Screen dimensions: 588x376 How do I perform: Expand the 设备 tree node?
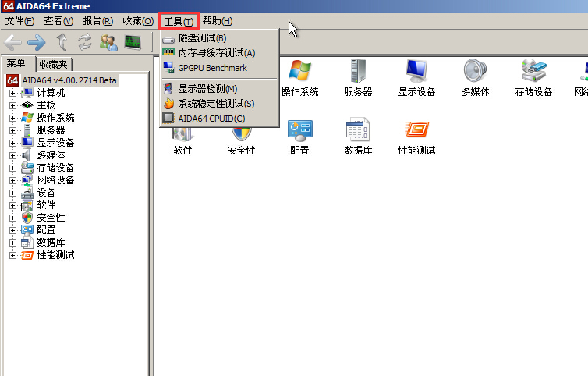click(12, 193)
